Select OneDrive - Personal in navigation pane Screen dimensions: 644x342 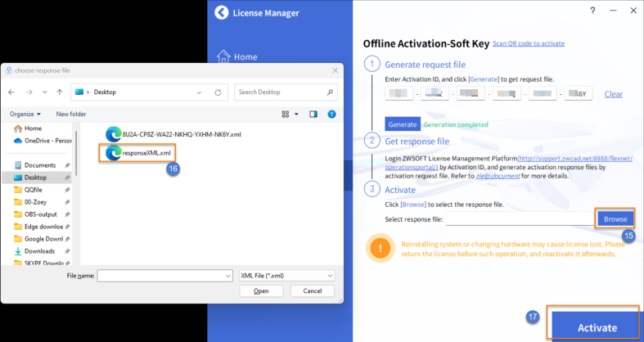point(43,141)
